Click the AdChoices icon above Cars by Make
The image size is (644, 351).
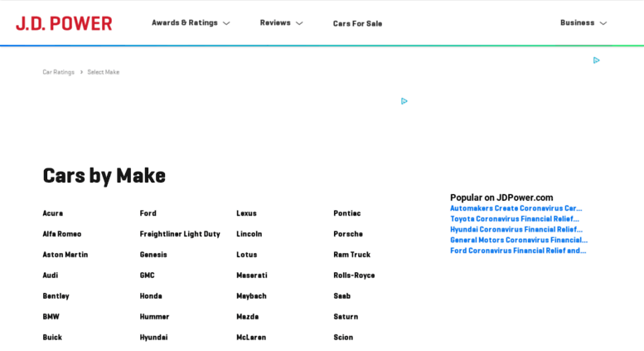pyautogui.click(x=404, y=101)
